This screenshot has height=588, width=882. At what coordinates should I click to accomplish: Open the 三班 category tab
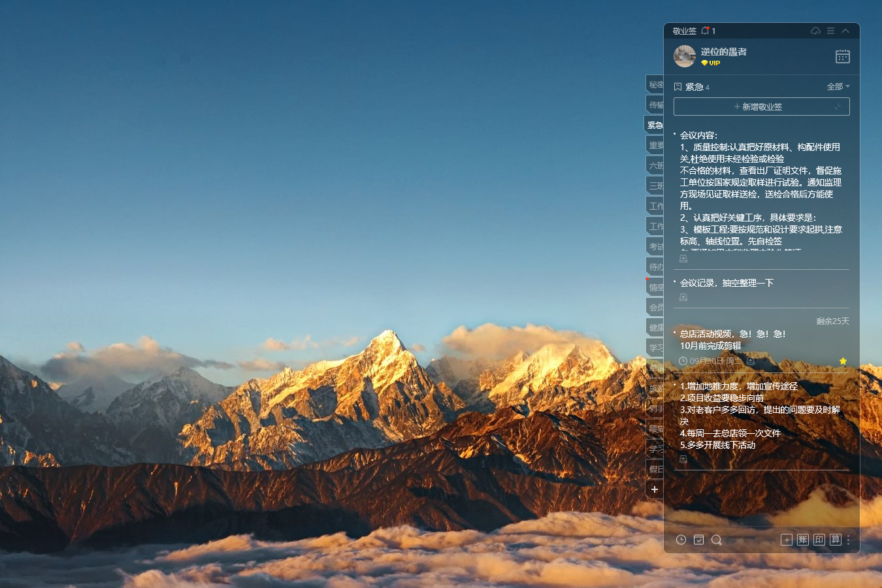coord(655,186)
